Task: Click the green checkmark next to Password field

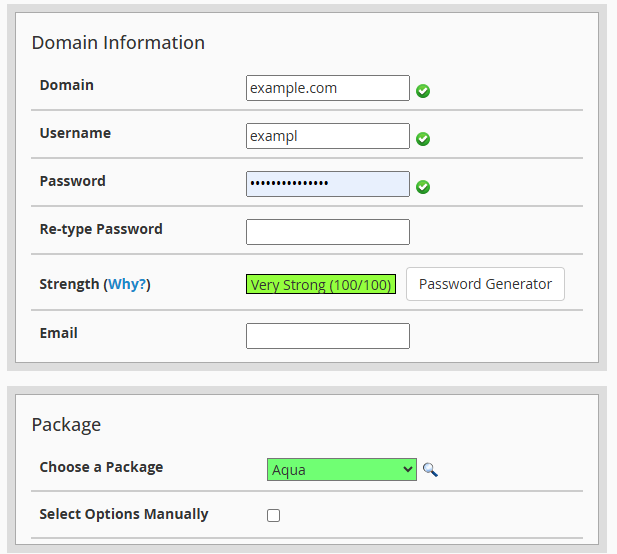Action: [423, 187]
